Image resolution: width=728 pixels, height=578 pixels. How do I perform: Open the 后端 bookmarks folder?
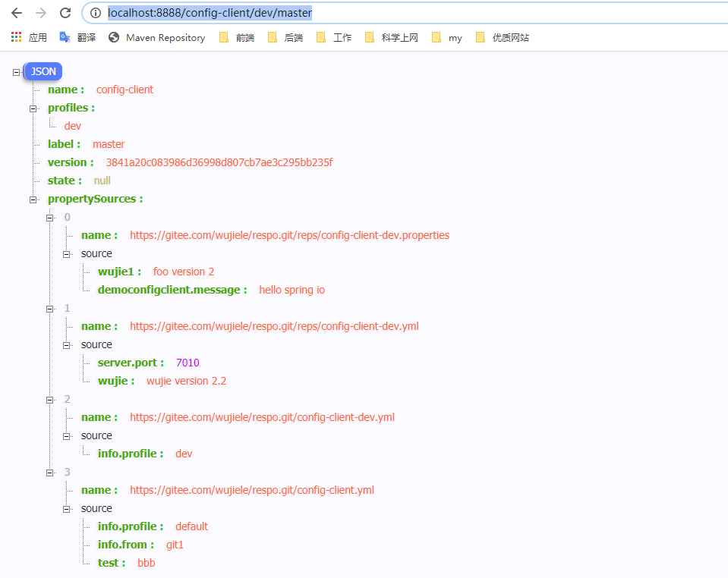point(285,38)
